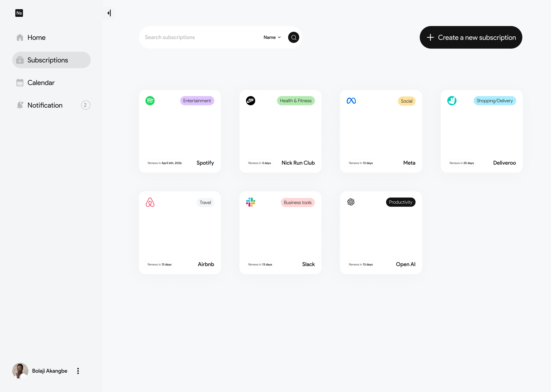Click the plus icon on the create button
This screenshot has height=392, width=551.
[x=430, y=37]
